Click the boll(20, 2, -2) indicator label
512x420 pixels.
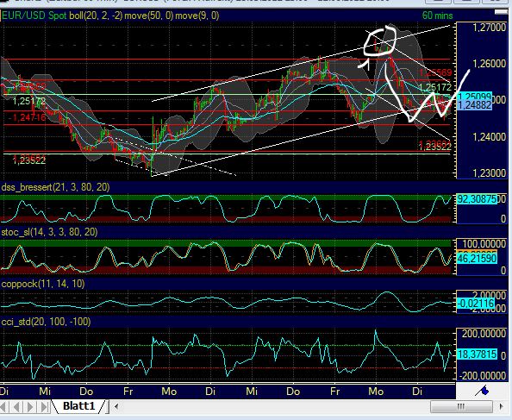pyautogui.click(x=96, y=16)
